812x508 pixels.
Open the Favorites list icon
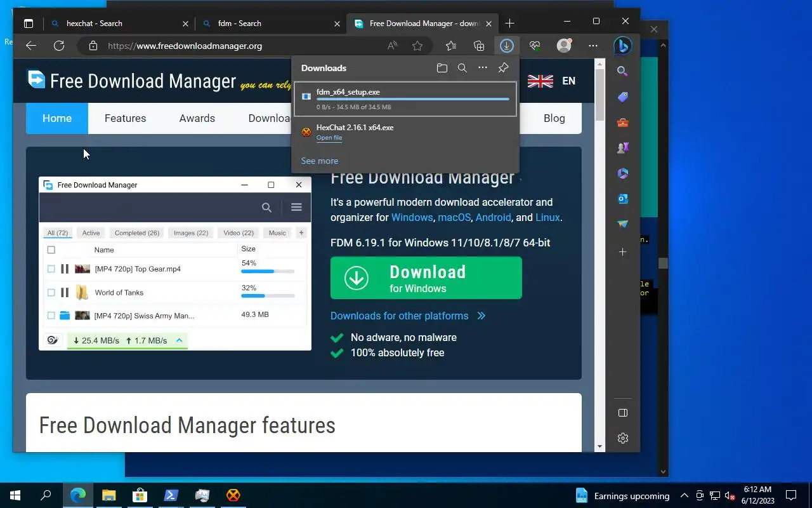click(451, 46)
